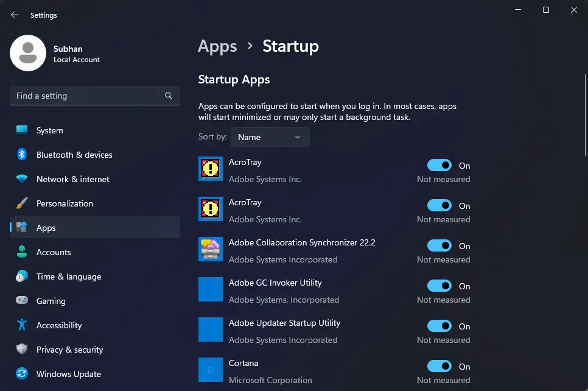
Task: Turn off Cortana startup toggle
Action: [439, 366]
